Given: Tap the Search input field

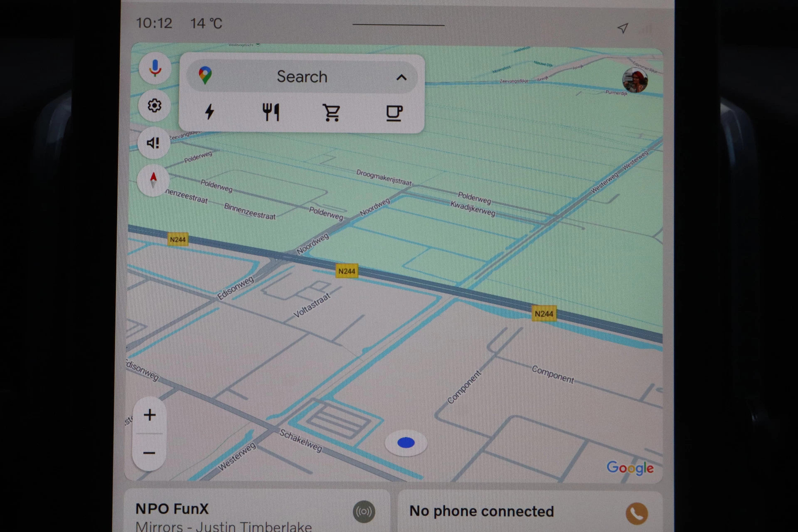Looking at the screenshot, I should coord(302,77).
